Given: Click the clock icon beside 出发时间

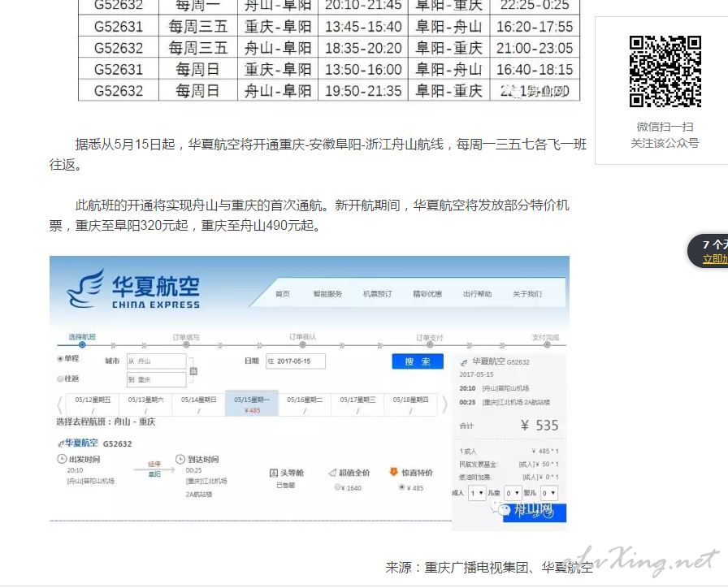Looking at the screenshot, I should [x=62, y=459].
